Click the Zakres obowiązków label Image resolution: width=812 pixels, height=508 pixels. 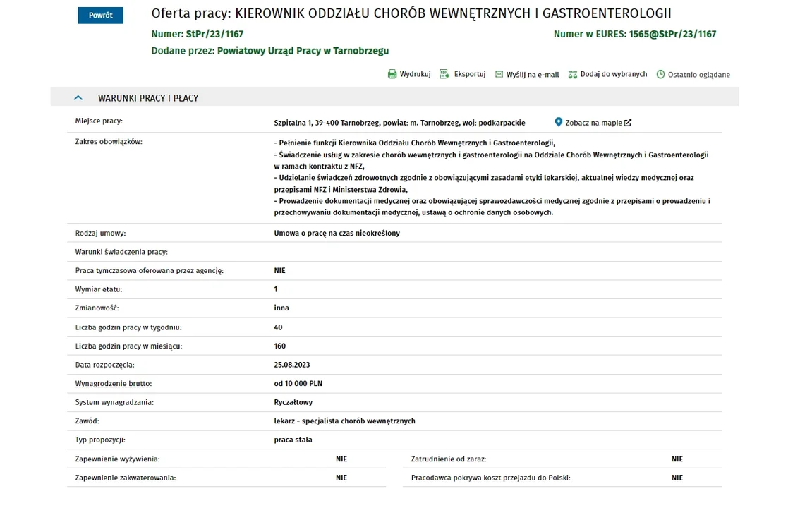108,141
